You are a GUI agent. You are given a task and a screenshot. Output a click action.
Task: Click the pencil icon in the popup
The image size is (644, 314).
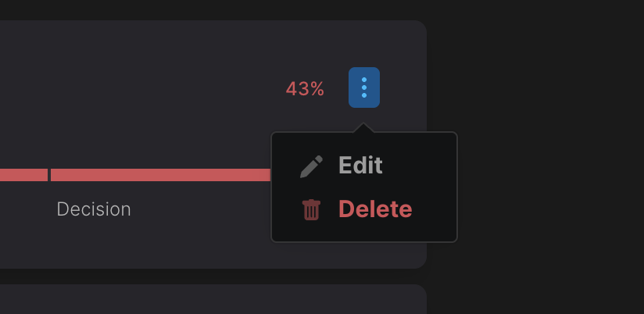tap(311, 166)
